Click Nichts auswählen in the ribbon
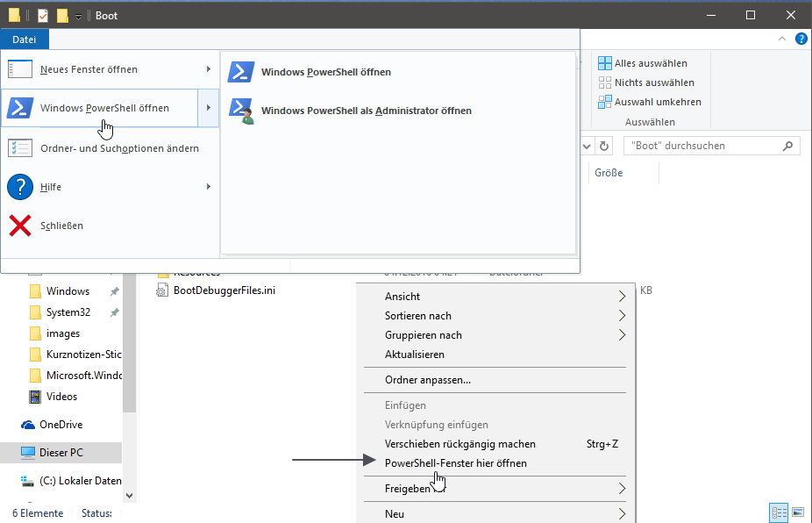Viewport: 812px width, 523px height. (645, 82)
